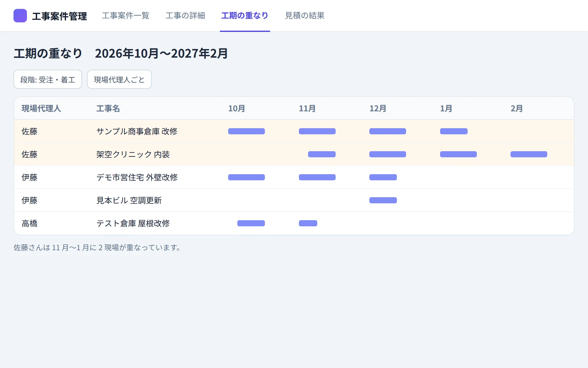Click the October bar for テスト倉庫 屋根改修

(x=251, y=223)
